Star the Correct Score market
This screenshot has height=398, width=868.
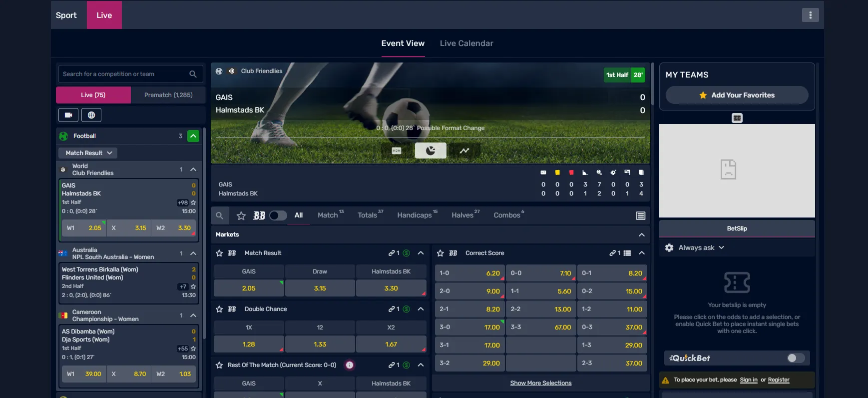tap(440, 253)
